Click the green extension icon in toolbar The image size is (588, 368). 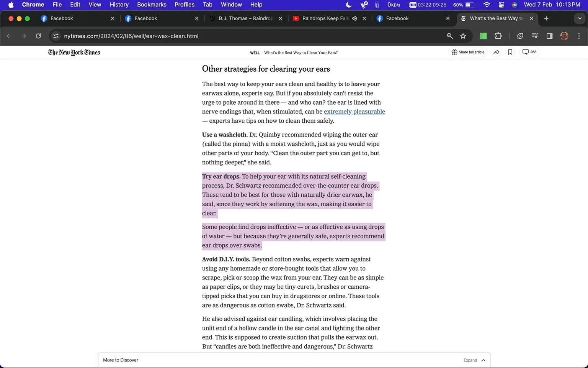[x=483, y=36]
